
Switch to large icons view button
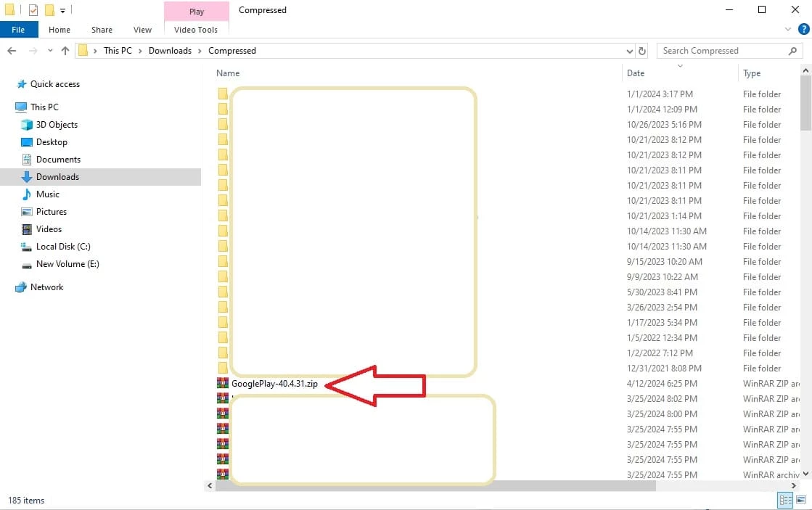[x=801, y=500]
